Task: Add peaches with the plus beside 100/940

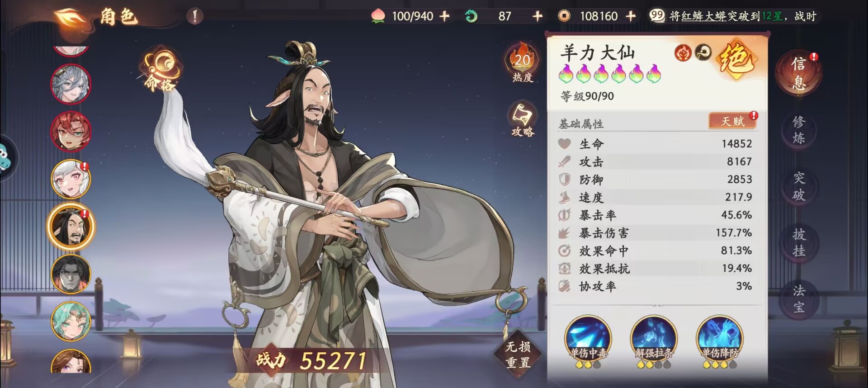Action: 445,16
